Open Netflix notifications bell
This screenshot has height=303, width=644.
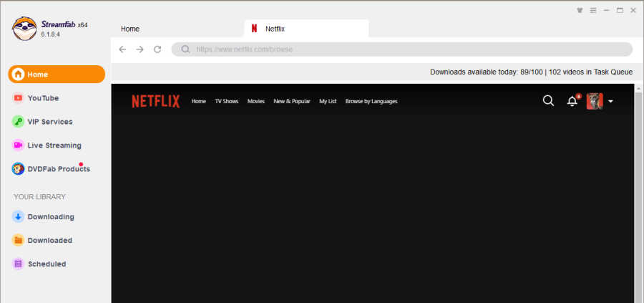pyautogui.click(x=572, y=101)
